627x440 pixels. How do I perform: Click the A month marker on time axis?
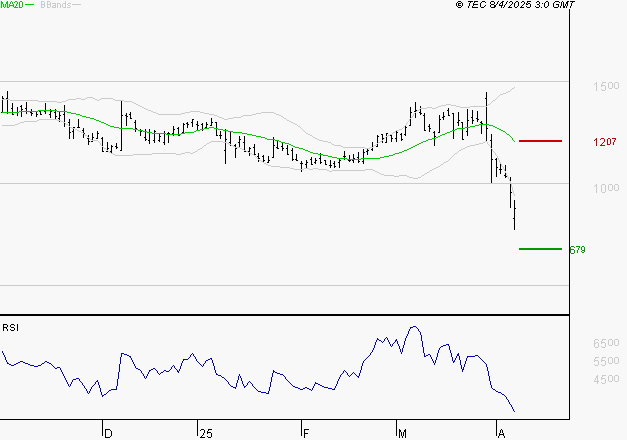[501, 433]
